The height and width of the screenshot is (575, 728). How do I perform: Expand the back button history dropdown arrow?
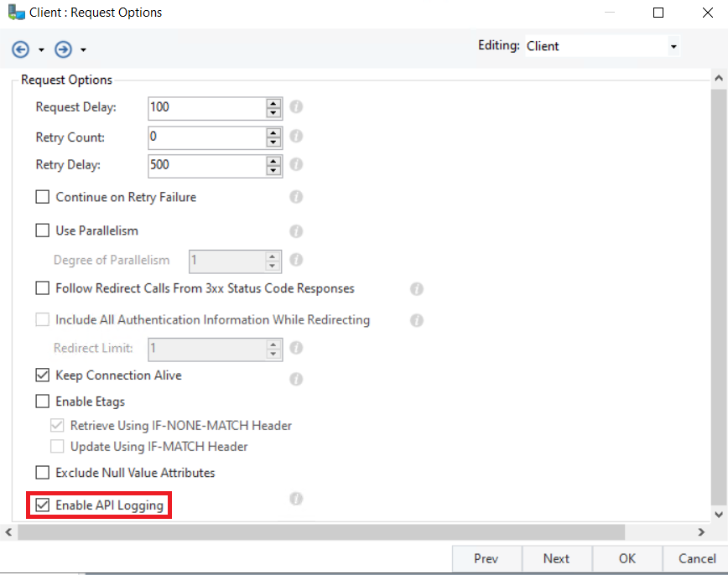click(41, 51)
